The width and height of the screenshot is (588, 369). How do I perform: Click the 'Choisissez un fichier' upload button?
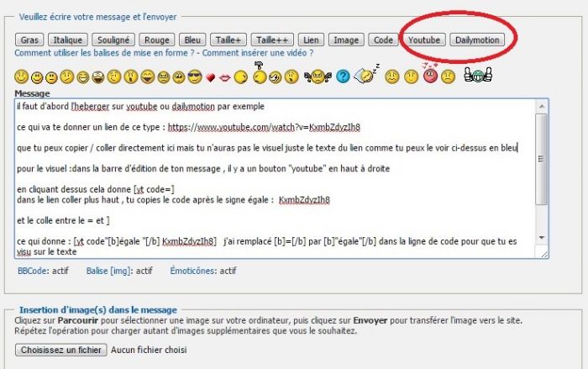(x=60, y=349)
